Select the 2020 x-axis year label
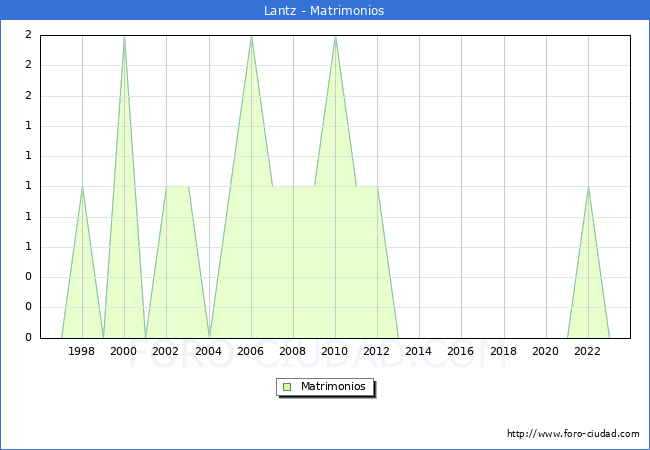 545,351
